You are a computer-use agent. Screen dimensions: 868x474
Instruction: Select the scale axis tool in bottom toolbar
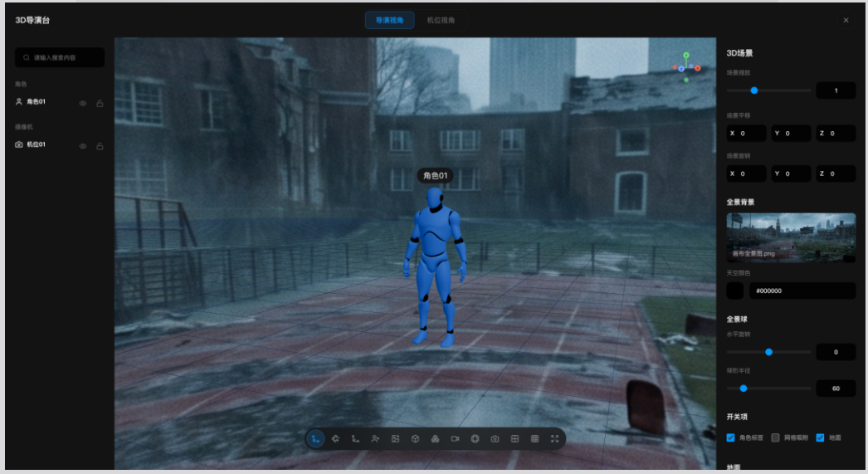pyautogui.click(x=355, y=438)
